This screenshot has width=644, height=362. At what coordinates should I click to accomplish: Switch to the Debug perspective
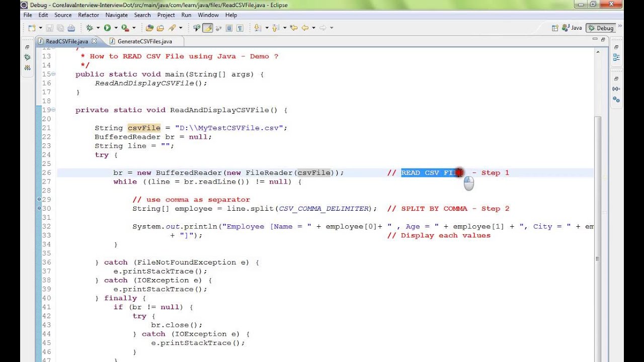[601, 28]
